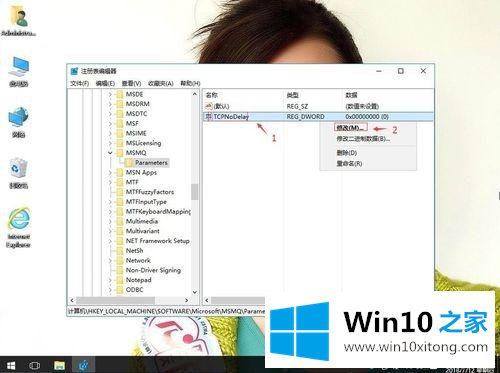The height and width of the screenshot is (373, 500).
Task: Open the Recycle Bin desktop icon
Action: pyautogui.click(x=18, y=173)
